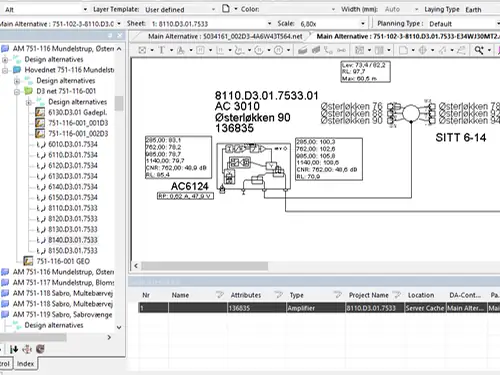Select the 8140.D3.01.7533 tree entry
The height and width of the screenshot is (375, 500).
tap(73, 240)
